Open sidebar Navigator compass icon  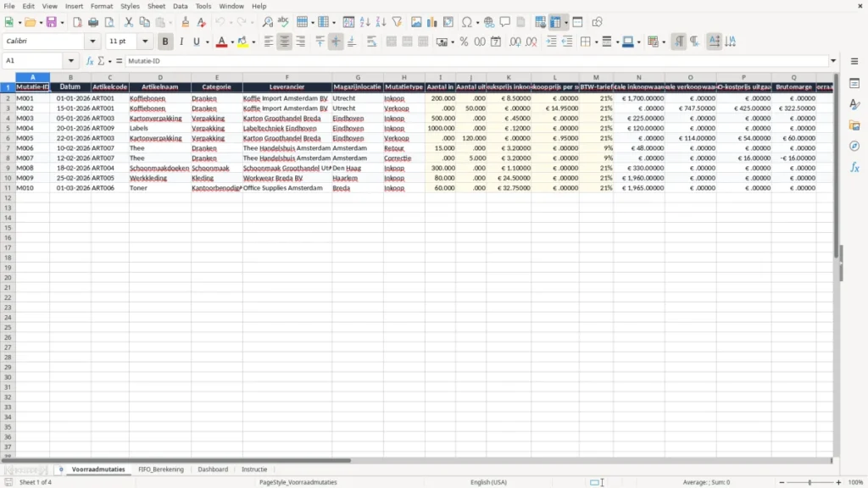[854, 146]
